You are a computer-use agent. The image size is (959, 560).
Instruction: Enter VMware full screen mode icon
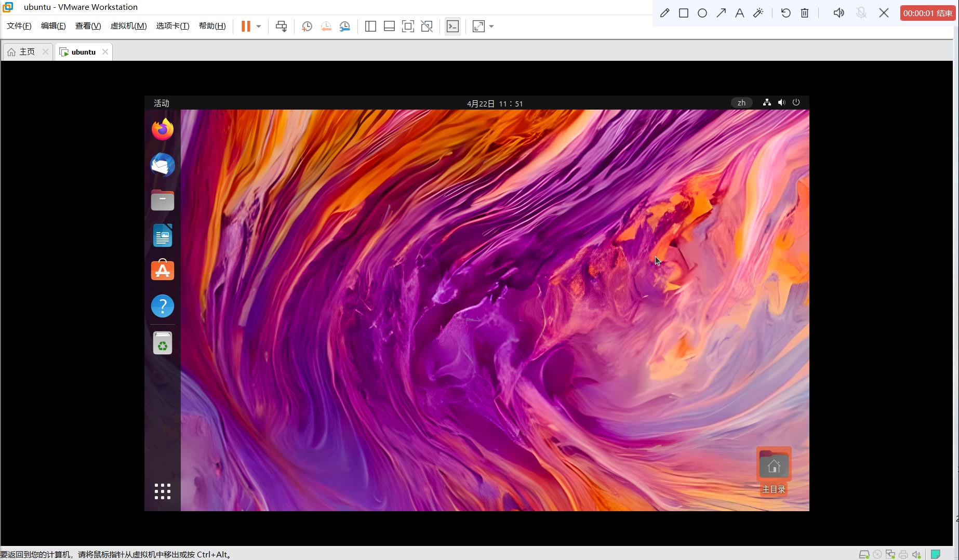tap(408, 26)
